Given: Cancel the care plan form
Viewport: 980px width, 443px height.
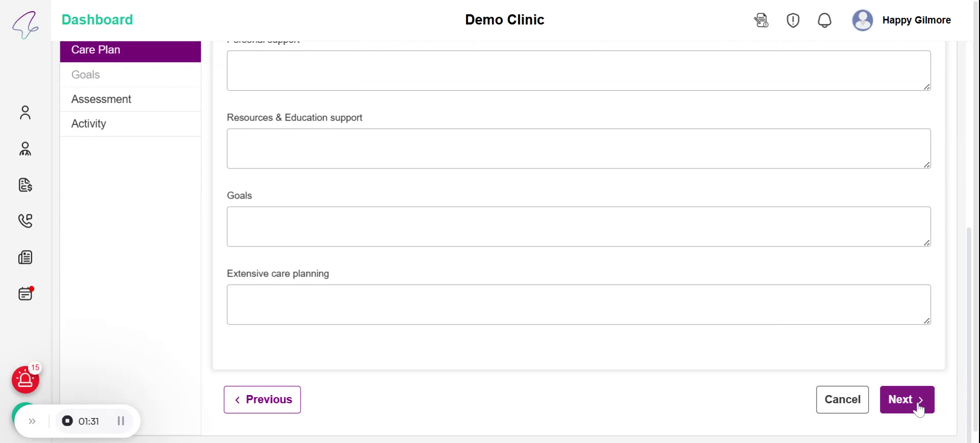Looking at the screenshot, I should 842,400.
